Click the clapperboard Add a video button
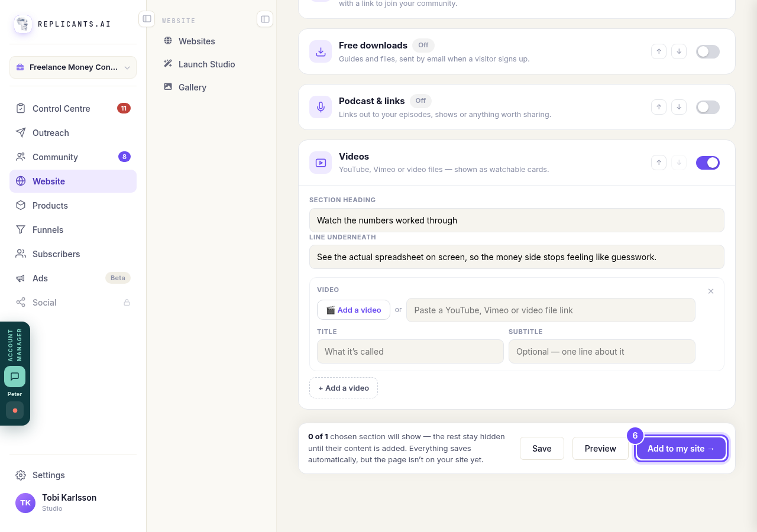757x532 pixels. tap(354, 310)
